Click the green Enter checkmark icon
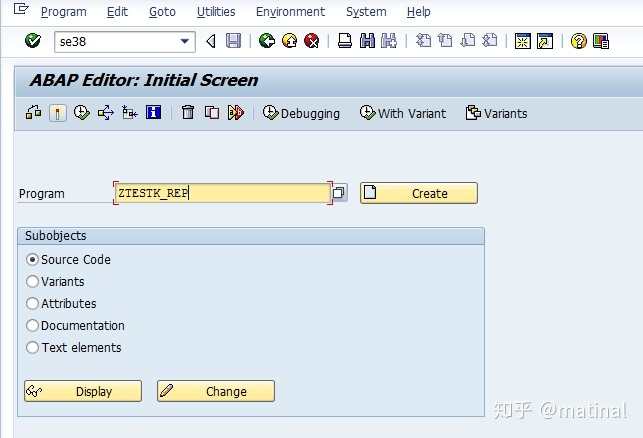643x438 pixels. pos(32,41)
